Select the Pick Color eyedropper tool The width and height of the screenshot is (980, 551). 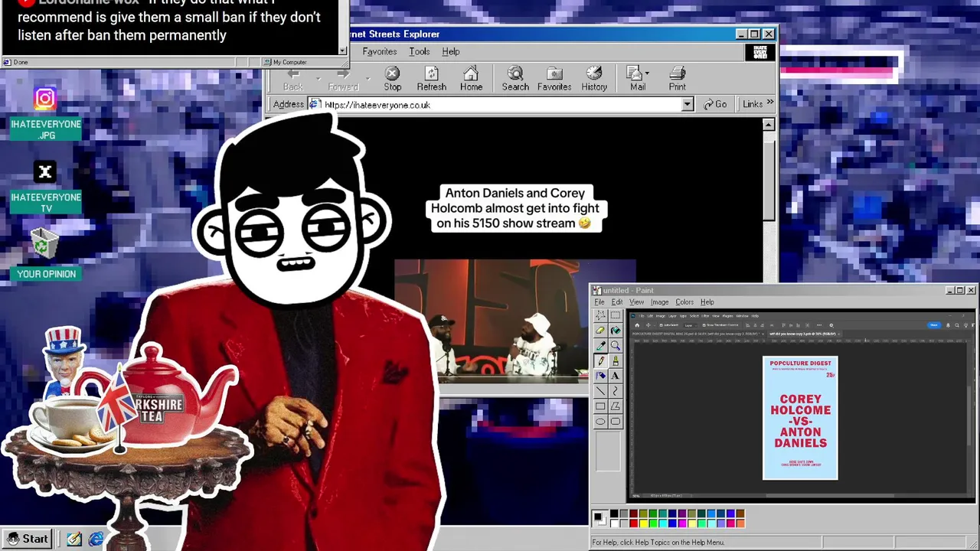601,346
